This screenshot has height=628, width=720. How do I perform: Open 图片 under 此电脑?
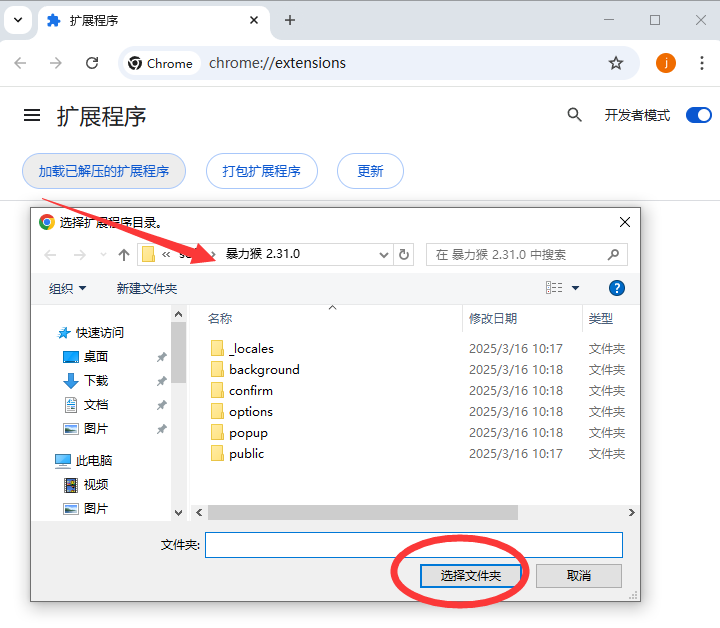click(86, 509)
